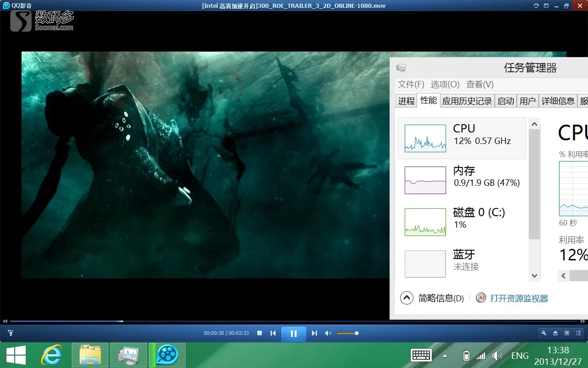Click the video seek progress bar
588x368 pixels.
(294, 321)
